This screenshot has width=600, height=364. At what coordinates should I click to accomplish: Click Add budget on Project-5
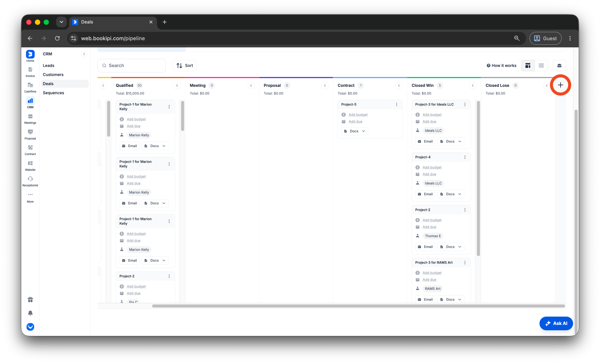[358, 115]
